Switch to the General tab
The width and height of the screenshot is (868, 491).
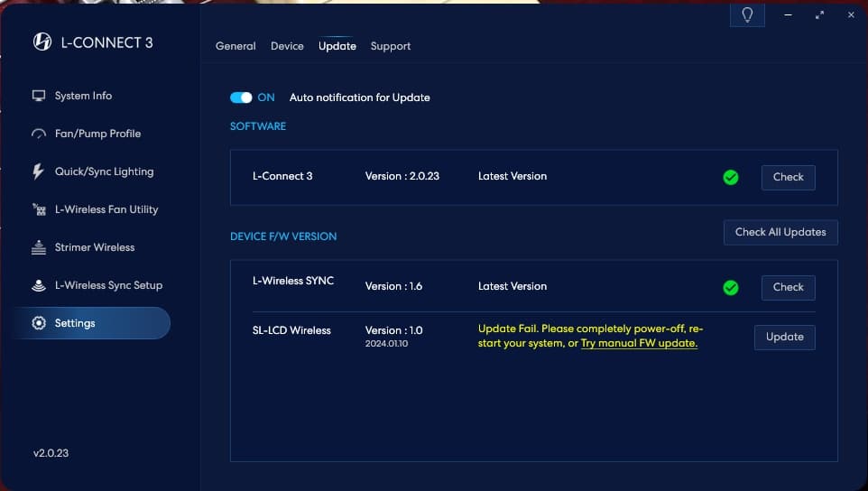(235, 46)
